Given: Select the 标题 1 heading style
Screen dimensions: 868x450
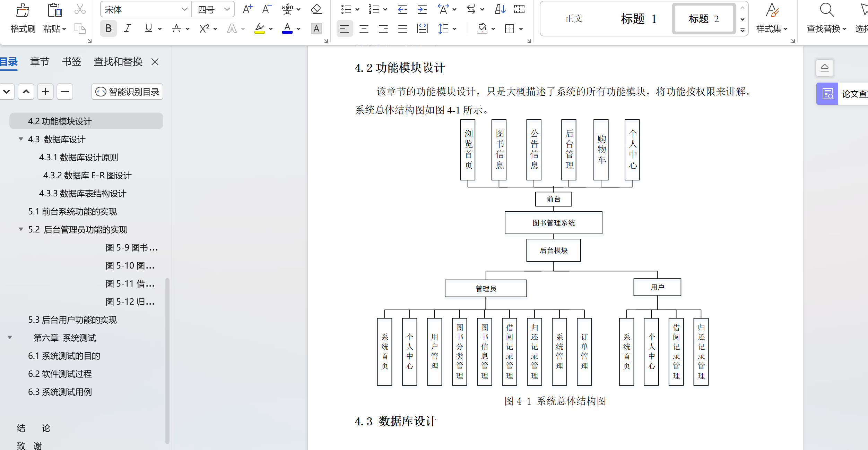Looking at the screenshot, I should pos(638,19).
